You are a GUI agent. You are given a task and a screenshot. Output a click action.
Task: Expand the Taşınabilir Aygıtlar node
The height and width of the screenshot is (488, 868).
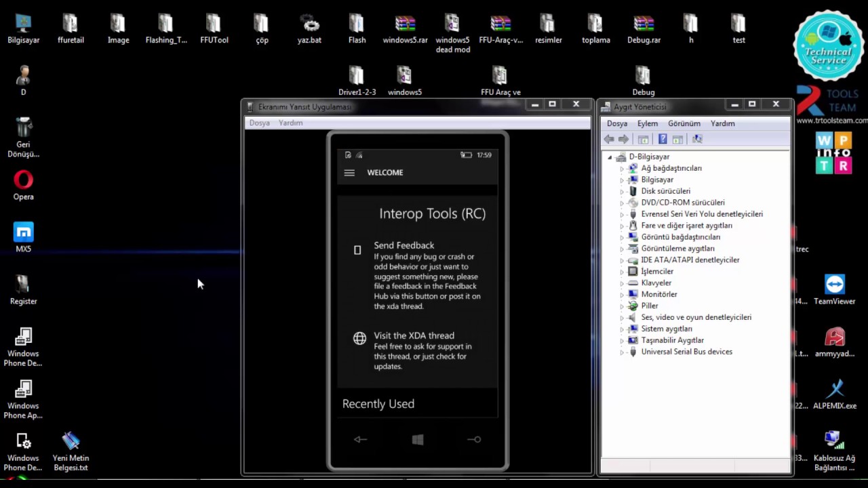click(622, 340)
